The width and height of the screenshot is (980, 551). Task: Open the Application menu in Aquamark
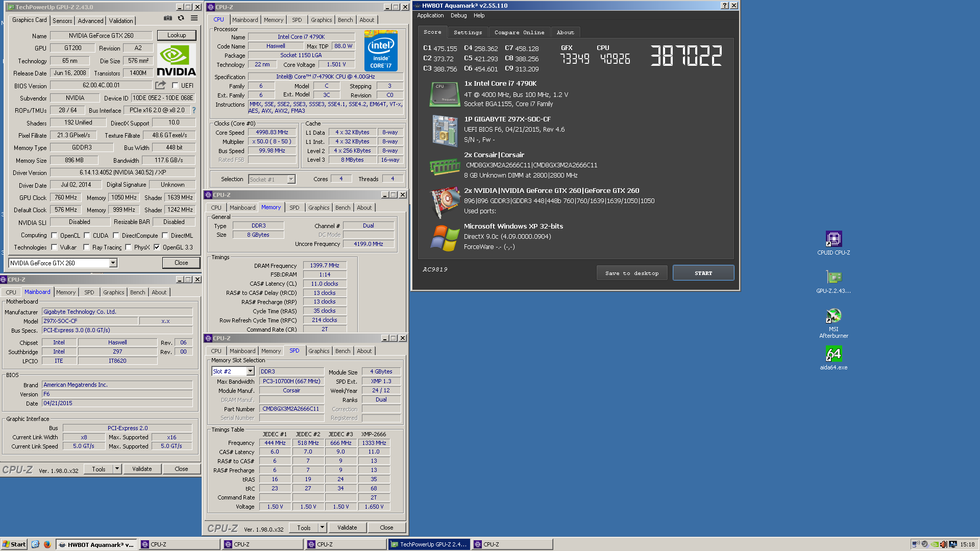tap(430, 16)
